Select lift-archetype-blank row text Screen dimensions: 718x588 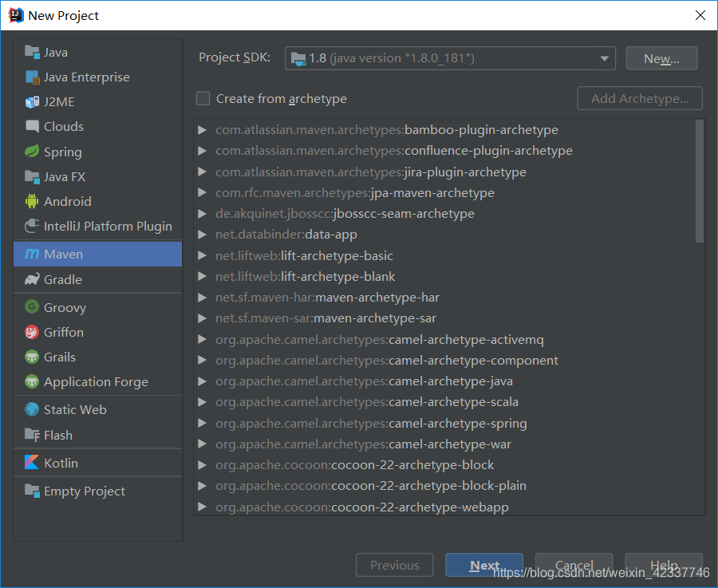(x=305, y=277)
